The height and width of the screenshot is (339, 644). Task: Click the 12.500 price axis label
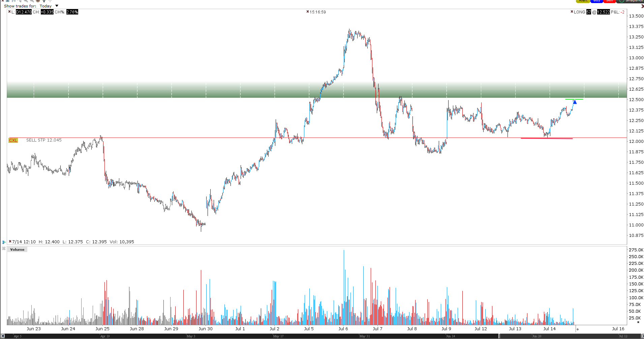point(636,99)
